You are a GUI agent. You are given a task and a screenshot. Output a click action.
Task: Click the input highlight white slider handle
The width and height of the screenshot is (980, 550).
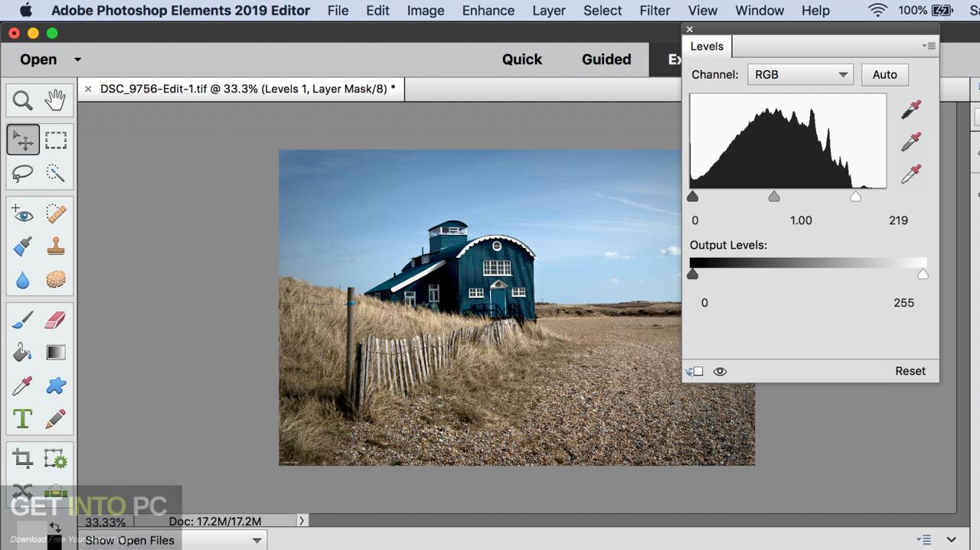855,197
